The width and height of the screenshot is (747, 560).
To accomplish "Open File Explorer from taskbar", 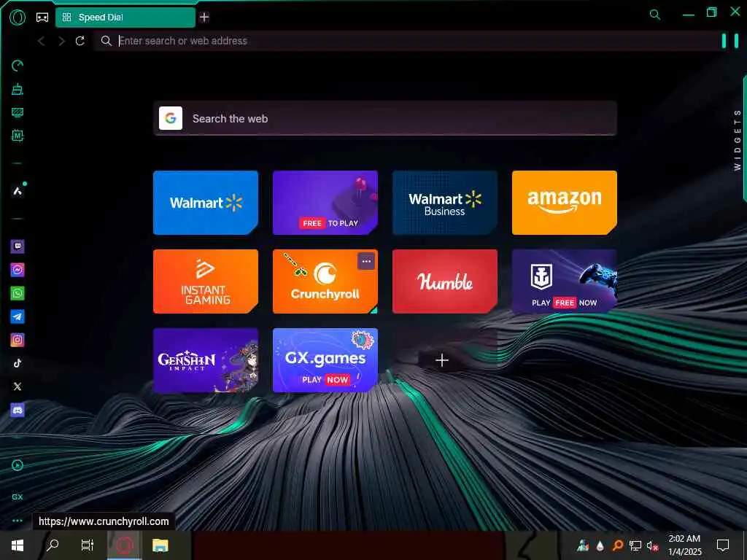I will click(x=160, y=545).
